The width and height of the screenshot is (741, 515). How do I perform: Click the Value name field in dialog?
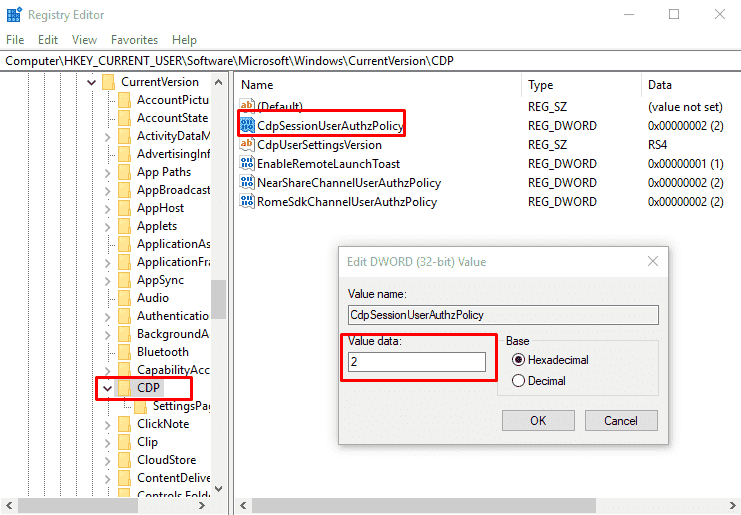pyautogui.click(x=503, y=315)
